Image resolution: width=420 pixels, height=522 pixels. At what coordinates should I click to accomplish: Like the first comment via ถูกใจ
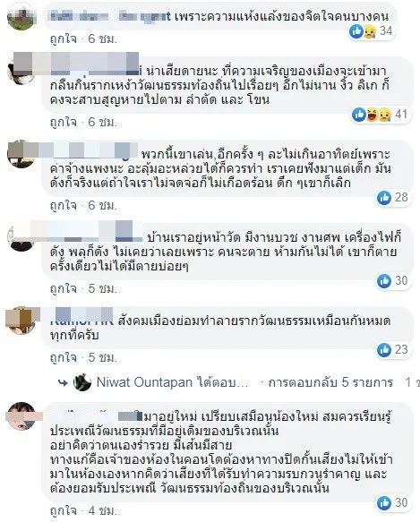click(x=64, y=39)
